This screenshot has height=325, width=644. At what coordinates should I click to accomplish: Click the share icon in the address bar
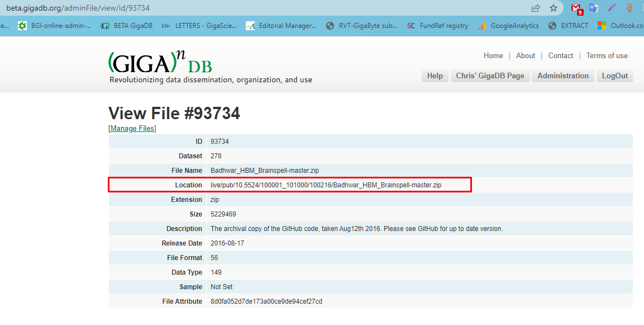coord(535,8)
